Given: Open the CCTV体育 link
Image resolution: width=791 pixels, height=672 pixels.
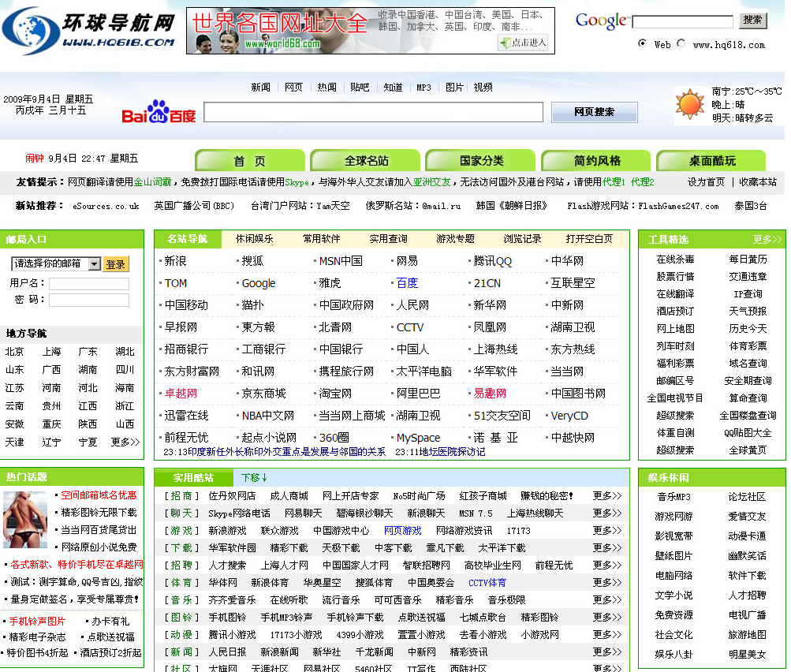Looking at the screenshot, I should pyautogui.click(x=487, y=583).
